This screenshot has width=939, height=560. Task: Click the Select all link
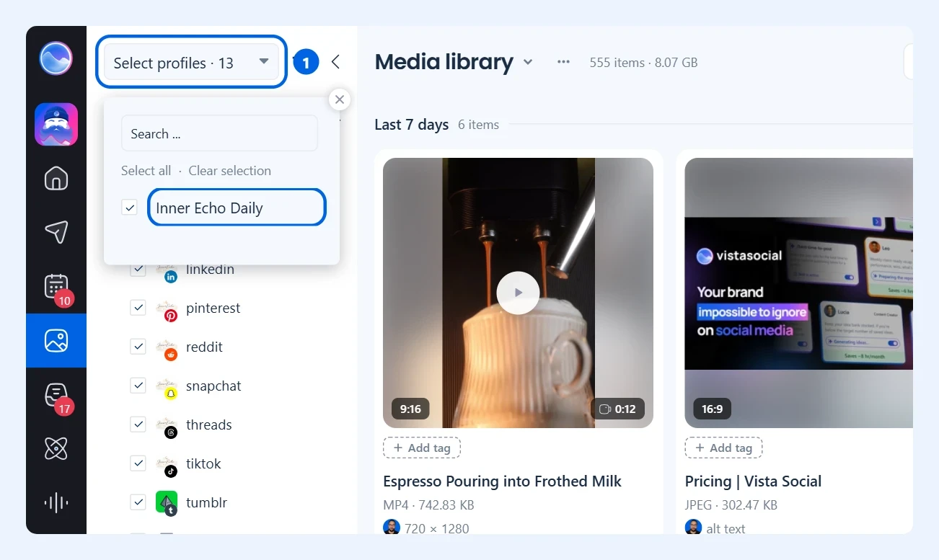pos(146,171)
